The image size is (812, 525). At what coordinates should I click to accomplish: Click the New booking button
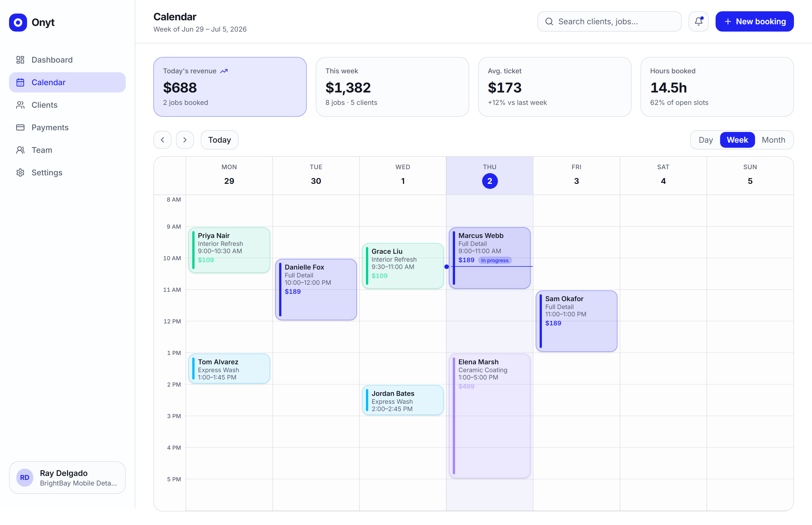(754, 21)
